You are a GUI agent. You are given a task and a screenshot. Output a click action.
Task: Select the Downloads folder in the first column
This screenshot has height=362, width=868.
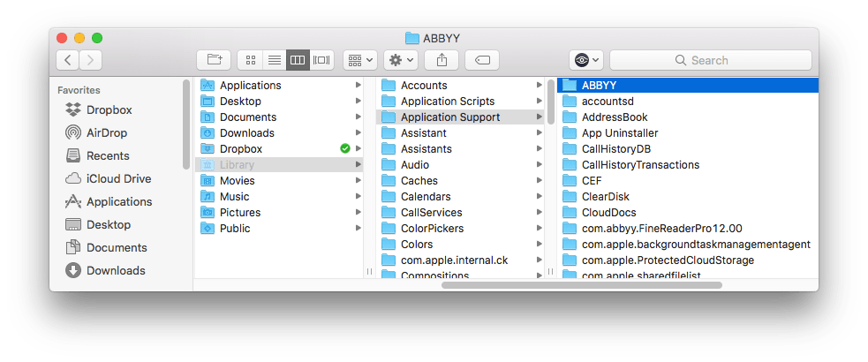280,132
